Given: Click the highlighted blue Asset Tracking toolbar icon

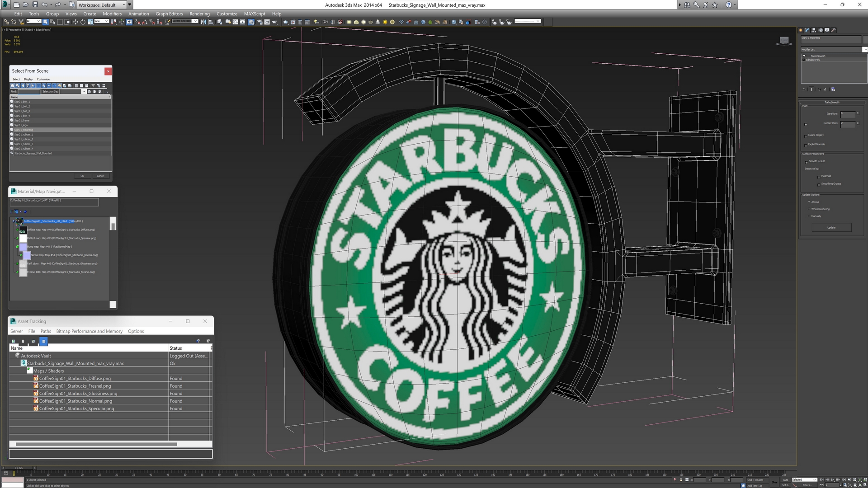Looking at the screenshot, I should pos(43,341).
